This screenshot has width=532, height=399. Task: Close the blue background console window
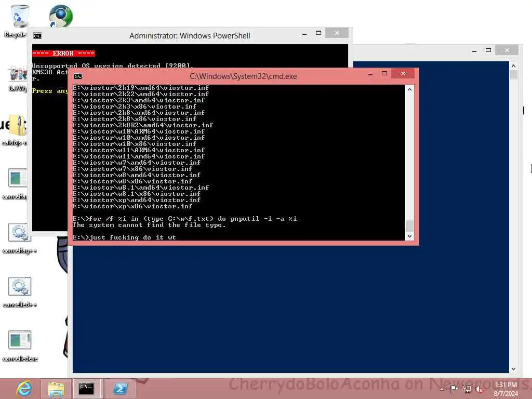pyautogui.click(x=507, y=50)
